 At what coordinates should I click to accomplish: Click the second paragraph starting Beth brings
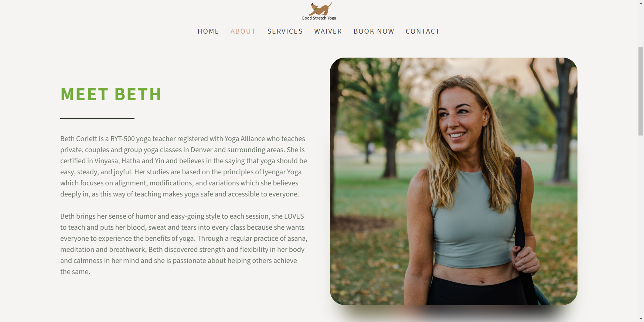(184, 244)
